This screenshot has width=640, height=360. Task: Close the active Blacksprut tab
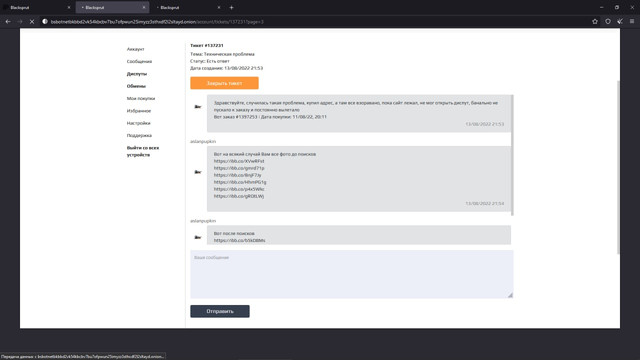tap(144, 7)
